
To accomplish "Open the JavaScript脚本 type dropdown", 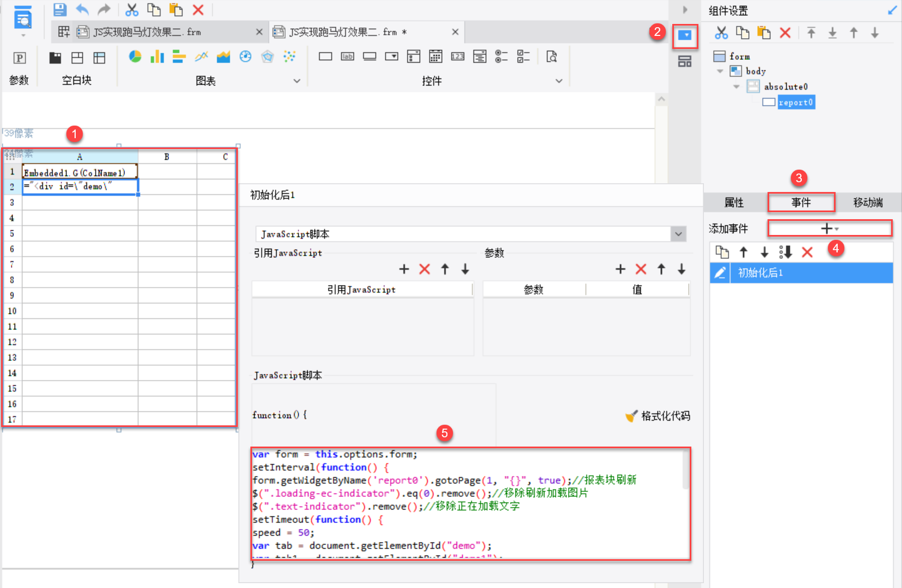I will pos(678,234).
